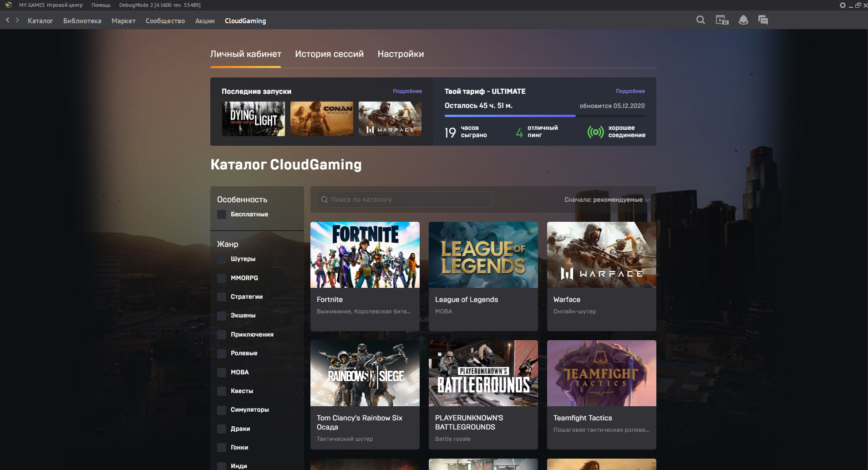868x470 pixels.
Task: Click Подробнее link for ULTIMATE tariff
Action: [630, 91]
